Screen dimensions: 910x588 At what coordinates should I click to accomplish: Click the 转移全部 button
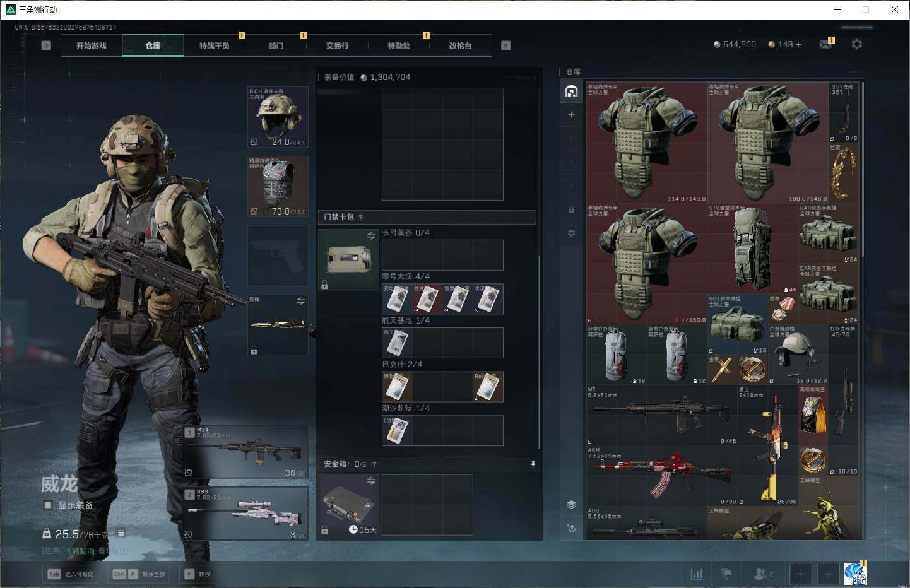[x=139, y=574]
